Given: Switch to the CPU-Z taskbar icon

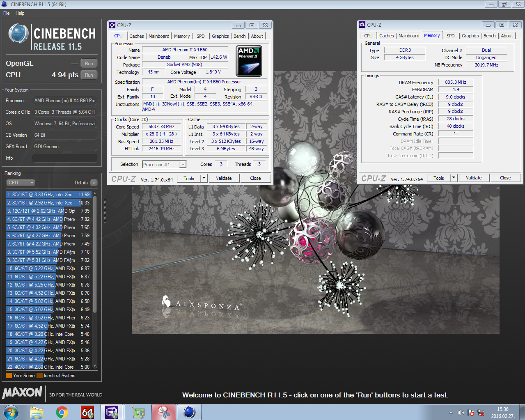Looking at the screenshot, I should 112,412.
